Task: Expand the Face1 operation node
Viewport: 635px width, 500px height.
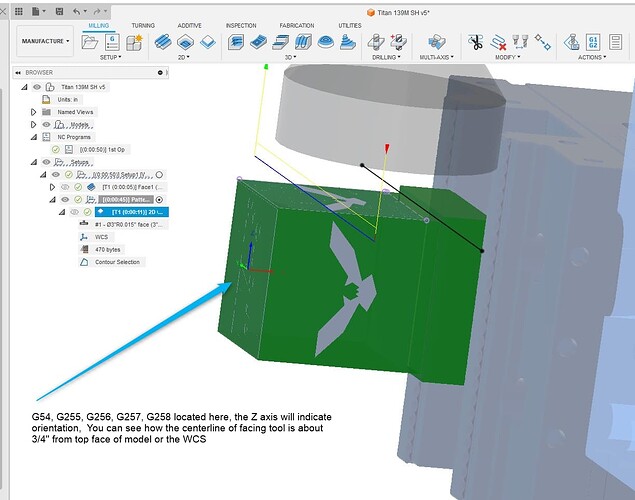Action: [52, 187]
